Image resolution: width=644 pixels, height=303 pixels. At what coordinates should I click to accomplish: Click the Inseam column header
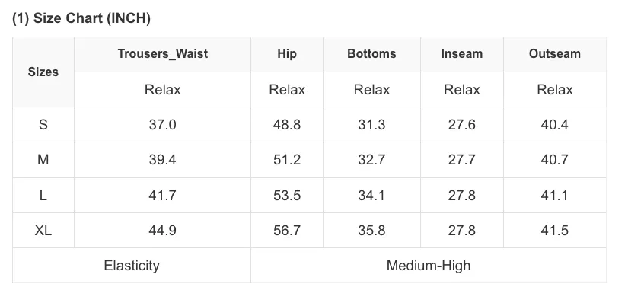coord(461,54)
